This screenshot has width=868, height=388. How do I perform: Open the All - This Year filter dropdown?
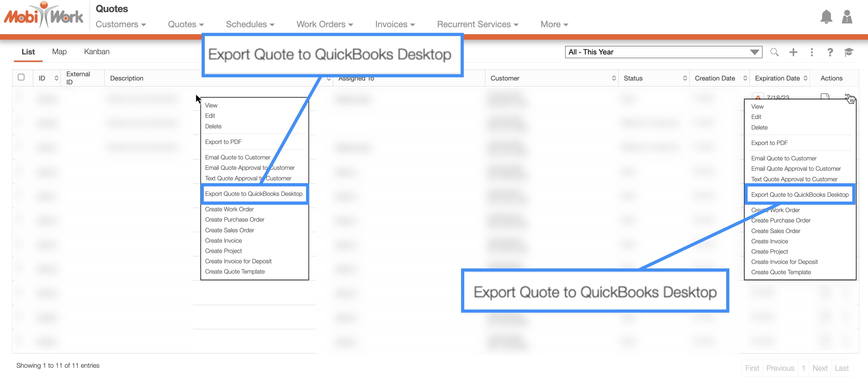pyautogui.click(x=663, y=52)
